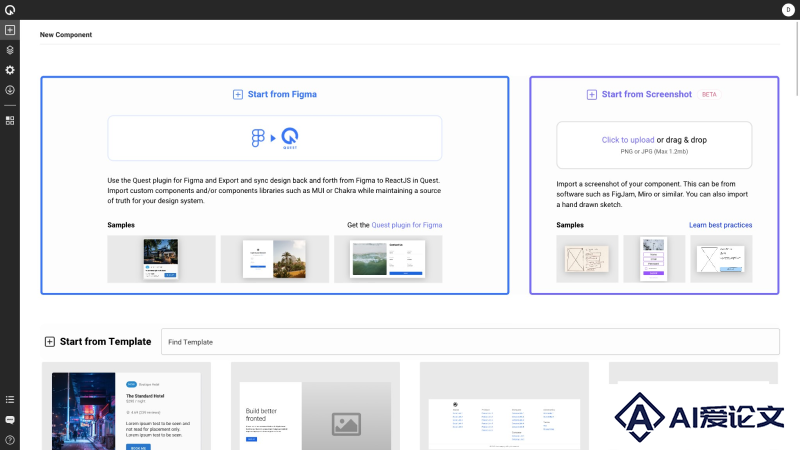Image resolution: width=800 pixels, height=450 pixels.
Task: Open the layers stack sidebar icon
Action: click(x=10, y=50)
